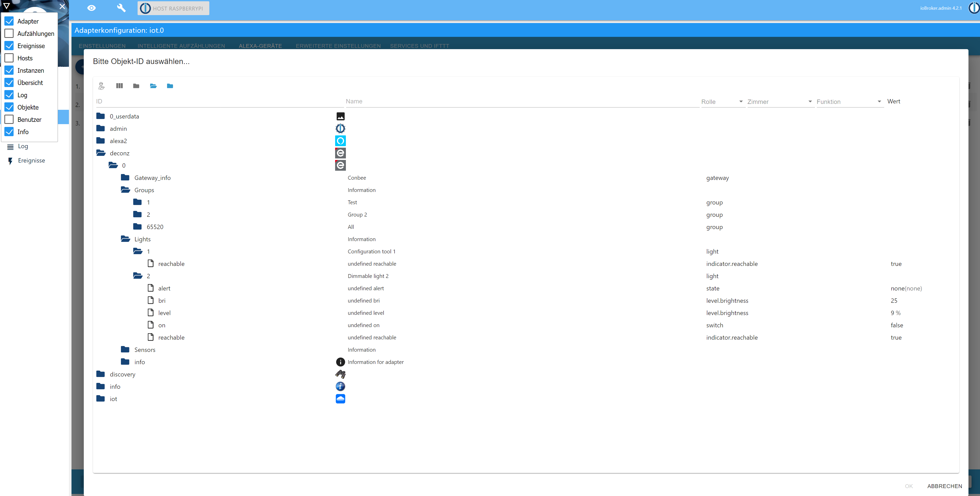Tick the Hosts checkbox
This screenshot has height=496, width=980.
(x=9, y=58)
